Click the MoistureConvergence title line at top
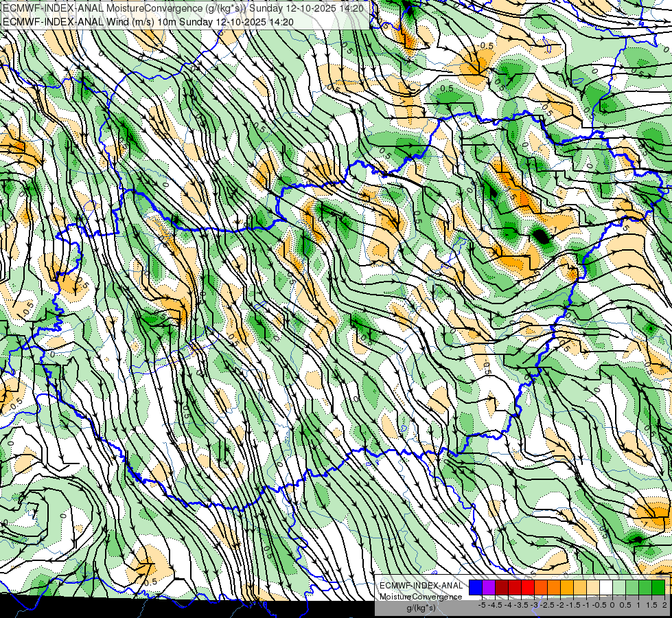 pyautogui.click(x=183, y=8)
